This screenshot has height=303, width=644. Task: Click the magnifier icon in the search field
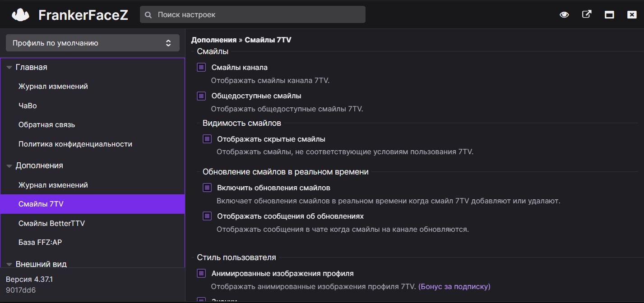(x=148, y=14)
